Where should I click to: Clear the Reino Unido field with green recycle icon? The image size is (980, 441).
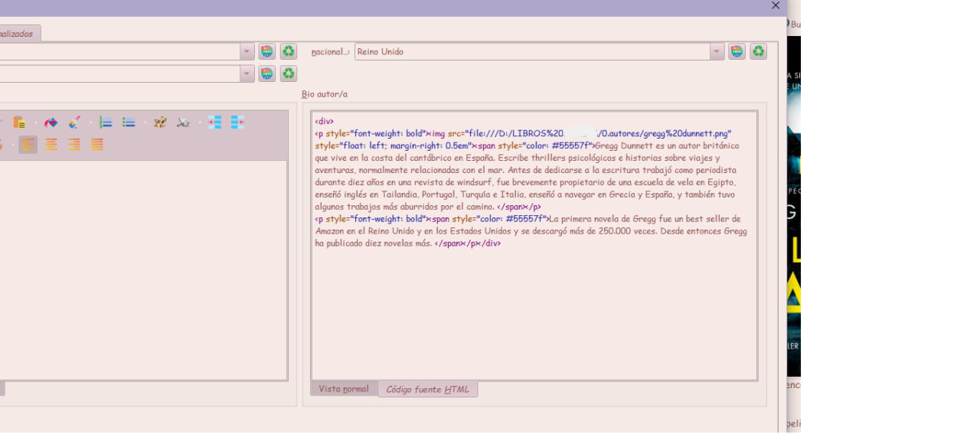click(758, 51)
